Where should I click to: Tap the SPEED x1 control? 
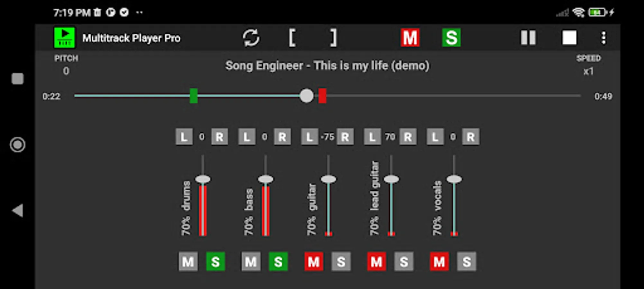click(x=588, y=65)
